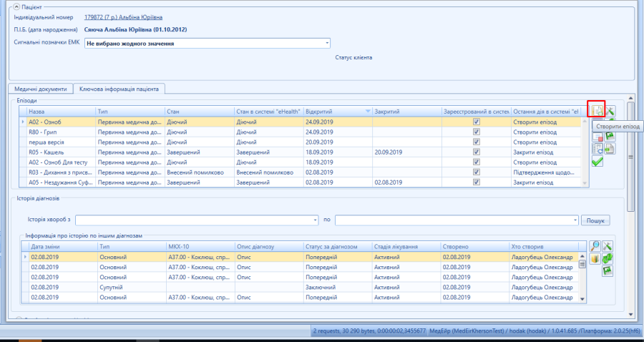Toggle registered checkbox for R80 - Грип row
This screenshot has width=644, height=342.
[x=477, y=132]
